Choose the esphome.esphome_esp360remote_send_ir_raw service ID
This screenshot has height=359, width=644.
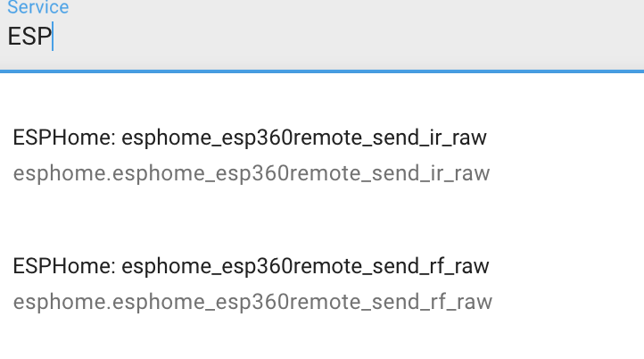coord(252,173)
